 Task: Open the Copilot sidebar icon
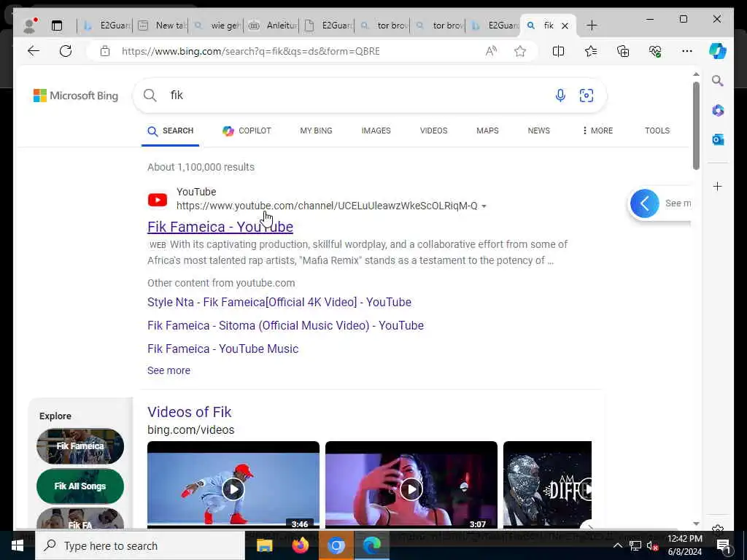pos(718,51)
